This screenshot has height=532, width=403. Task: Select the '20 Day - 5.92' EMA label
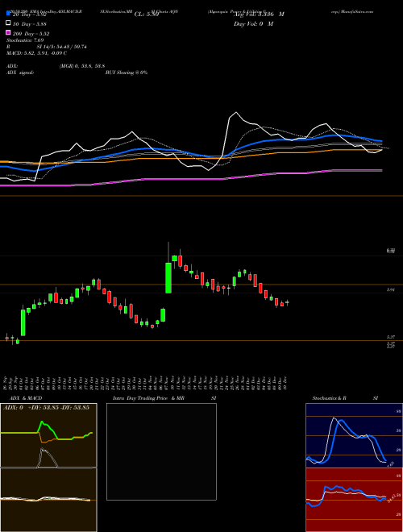(x=30, y=15)
